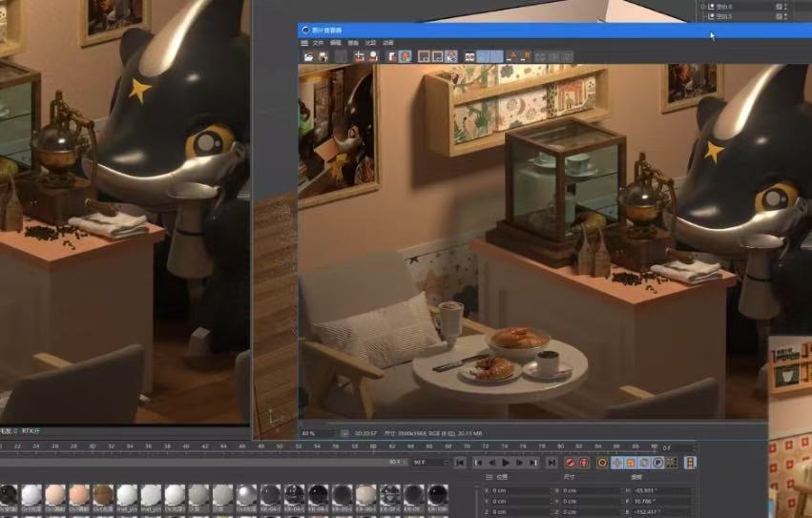Go to end of timeline
The width and height of the screenshot is (812, 518).
[x=552, y=463]
